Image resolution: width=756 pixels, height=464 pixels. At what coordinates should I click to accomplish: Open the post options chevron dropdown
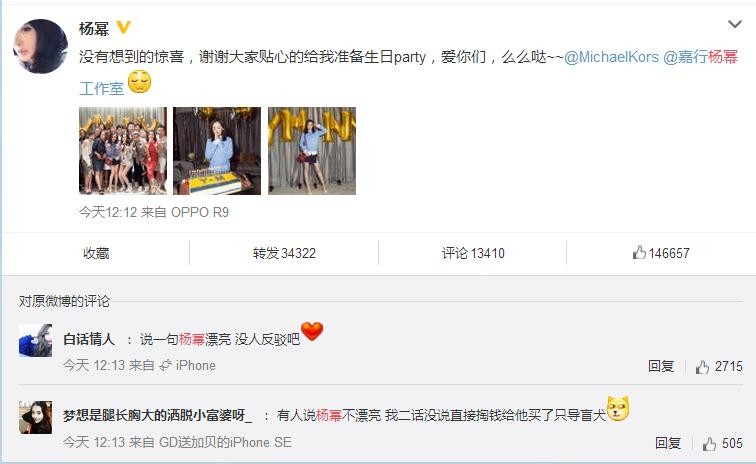[x=734, y=24]
